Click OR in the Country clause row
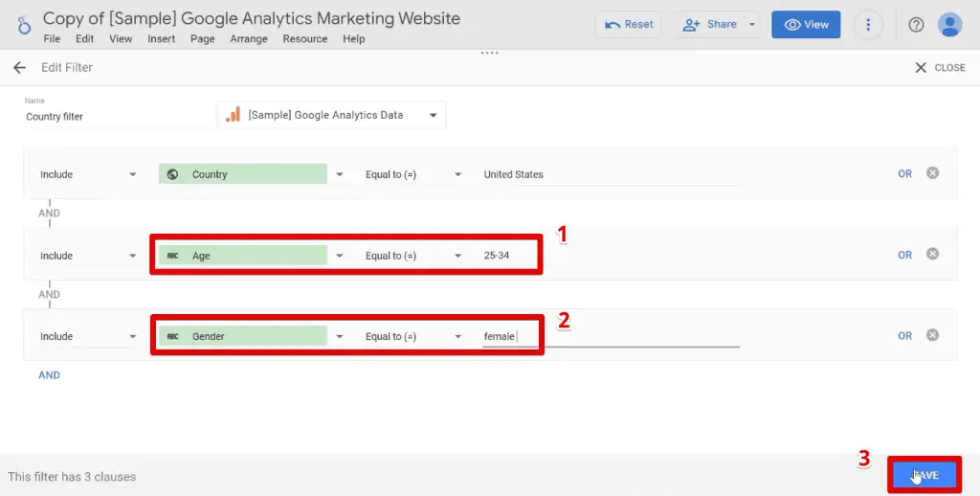 [x=904, y=174]
